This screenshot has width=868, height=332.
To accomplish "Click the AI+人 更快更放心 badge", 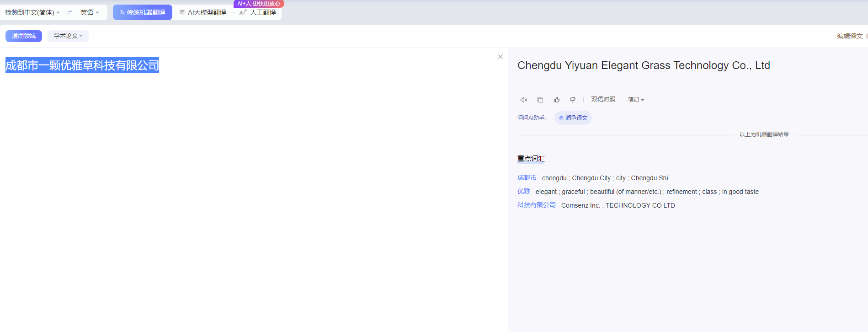I will (x=259, y=4).
